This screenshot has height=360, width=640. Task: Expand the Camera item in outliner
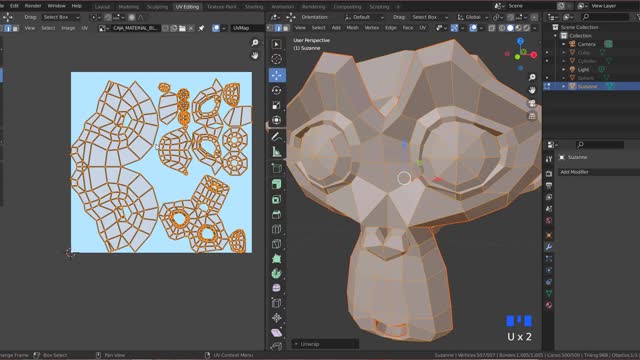[x=564, y=44]
